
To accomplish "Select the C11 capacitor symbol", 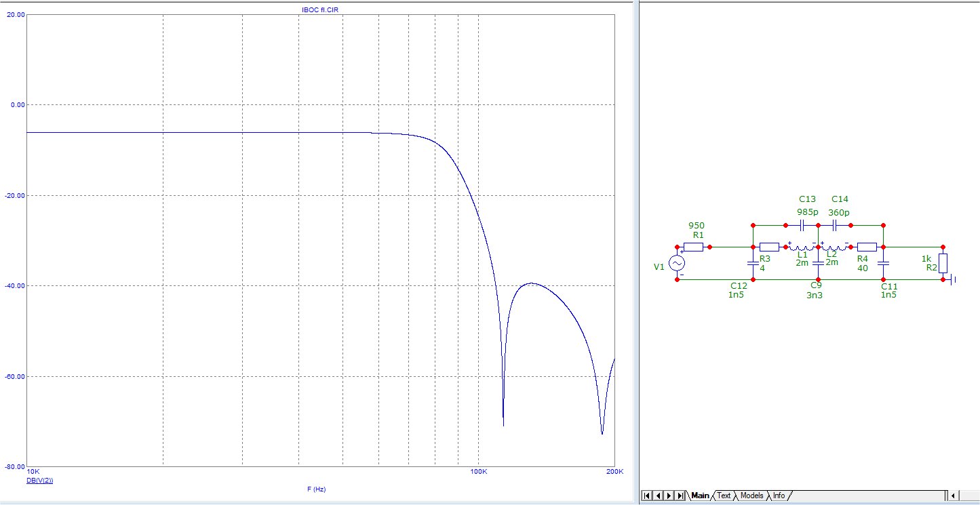I will tap(883, 263).
